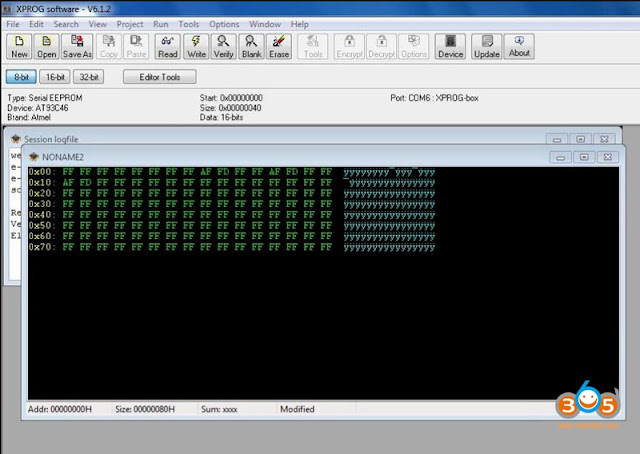This screenshot has width=640, height=454.
Task: Click the ASCII column of row 0x70
Action: point(389,247)
